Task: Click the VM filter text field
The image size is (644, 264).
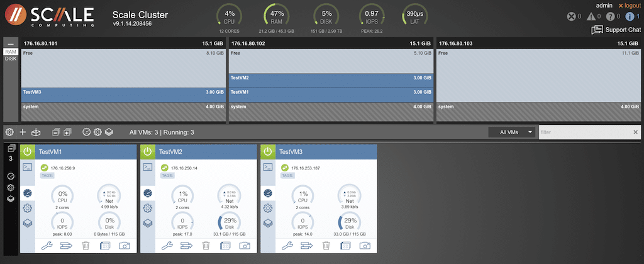Action: pos(586,132)
